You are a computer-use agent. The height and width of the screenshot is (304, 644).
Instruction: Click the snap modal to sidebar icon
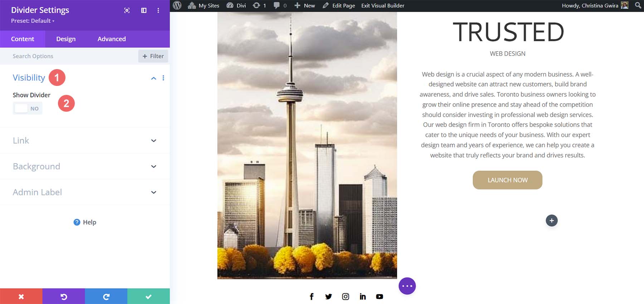coord(144,10)
